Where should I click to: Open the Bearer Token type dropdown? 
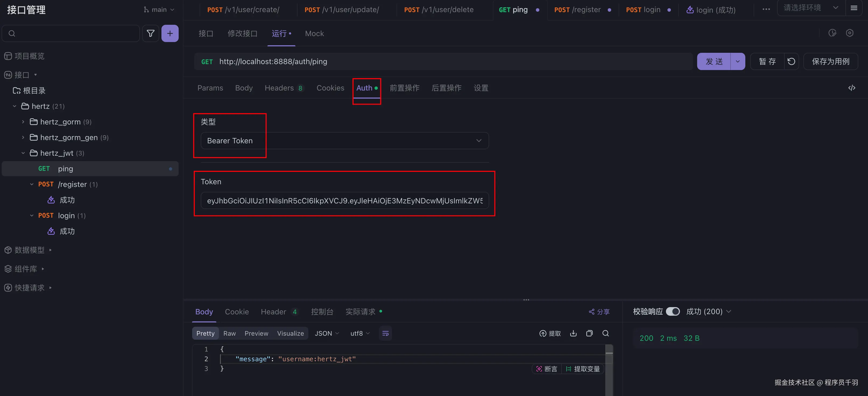coord(344,141)
